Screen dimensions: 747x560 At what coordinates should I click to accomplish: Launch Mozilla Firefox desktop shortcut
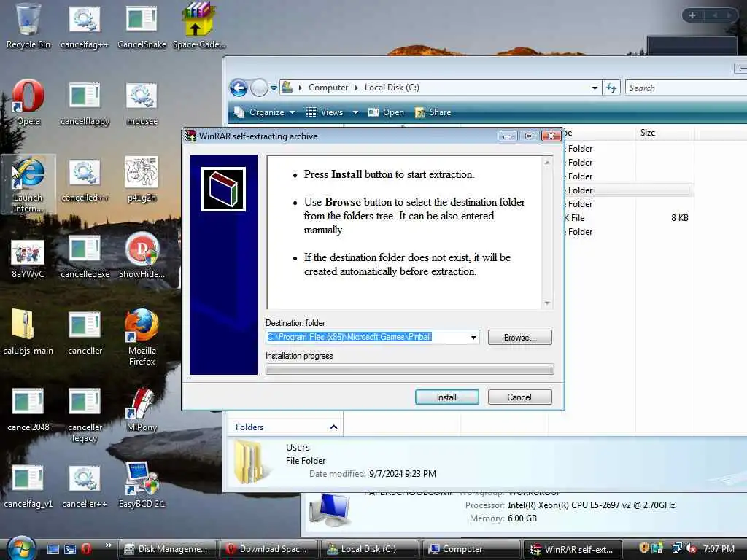[x=142, y=337]
